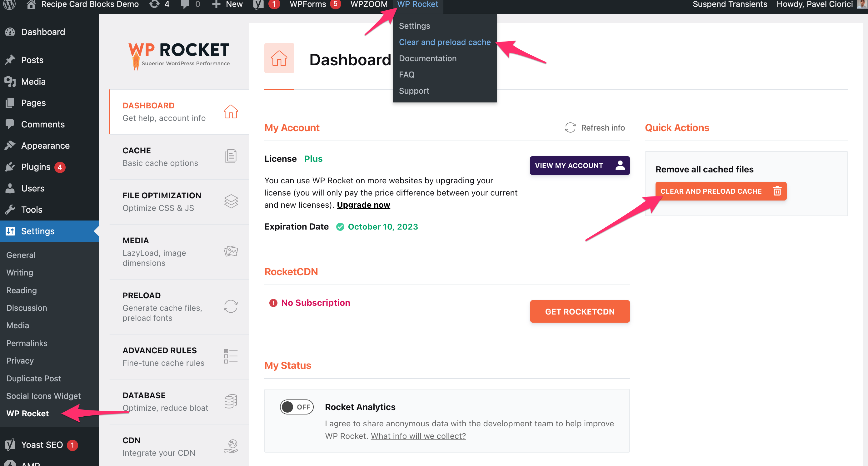Open the WPZOOM admin bar menu
The image size is (868, 466).
tap(369, 4)
